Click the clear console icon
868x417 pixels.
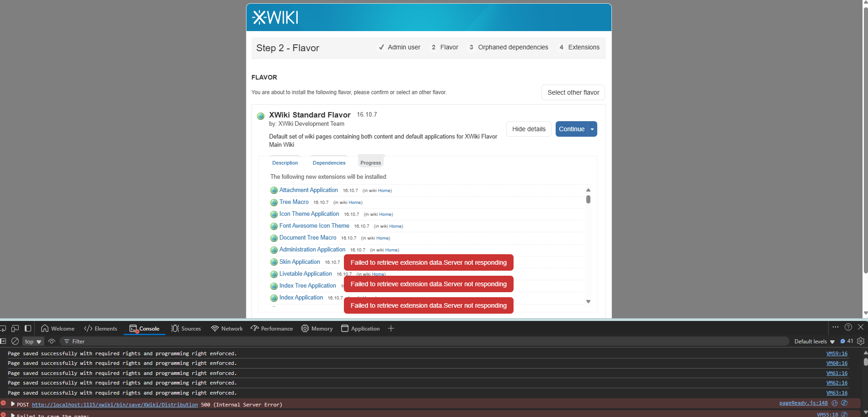coord(15,341)
